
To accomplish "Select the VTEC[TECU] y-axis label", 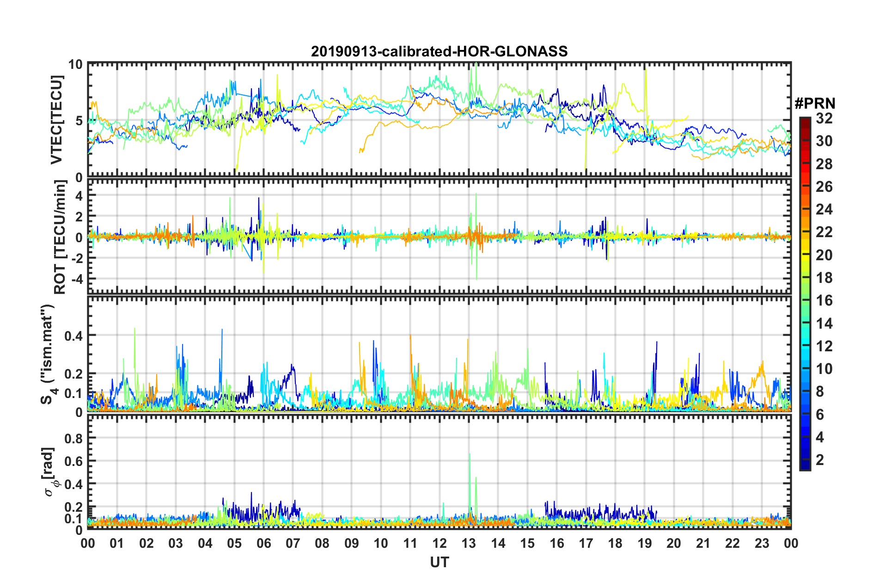I will [x=56, y=120].
